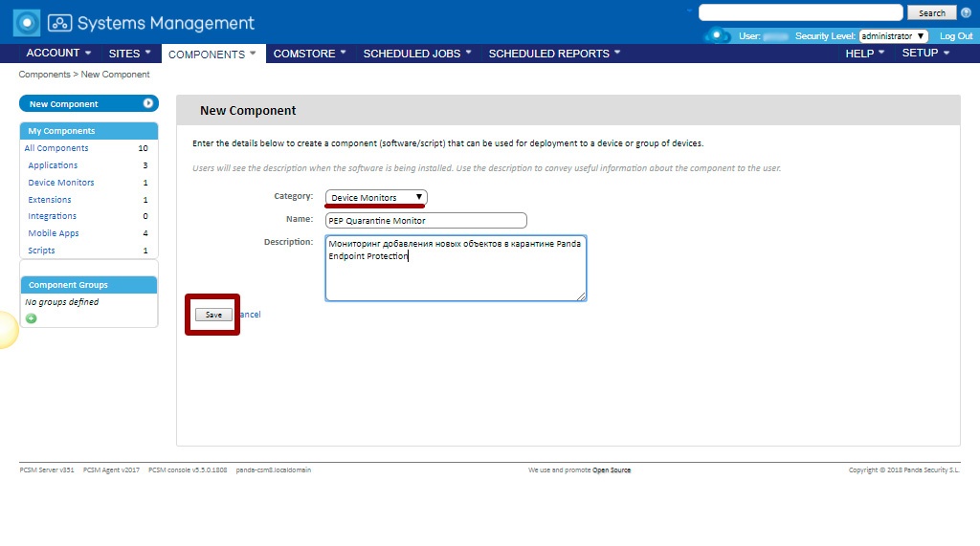Click the help question mark icon near Search
Viewport: 980px width, 546px height.
pyautogui.click(x=966, y=12)
